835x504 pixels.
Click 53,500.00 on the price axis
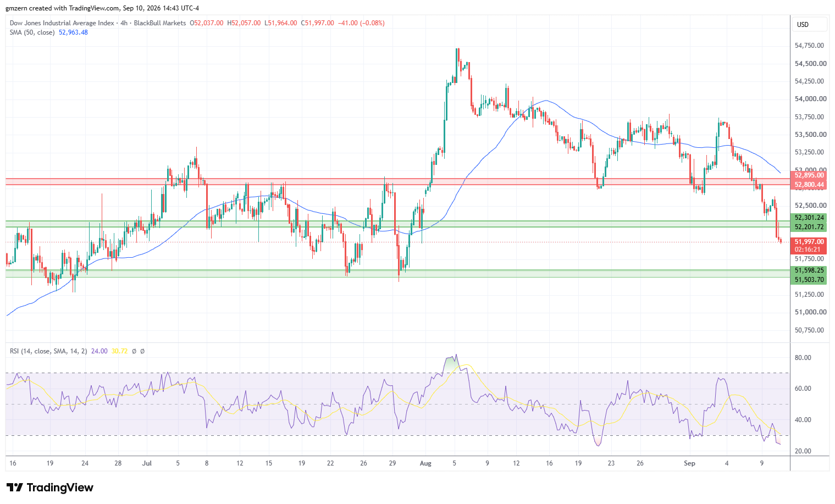tap(810, 135)
